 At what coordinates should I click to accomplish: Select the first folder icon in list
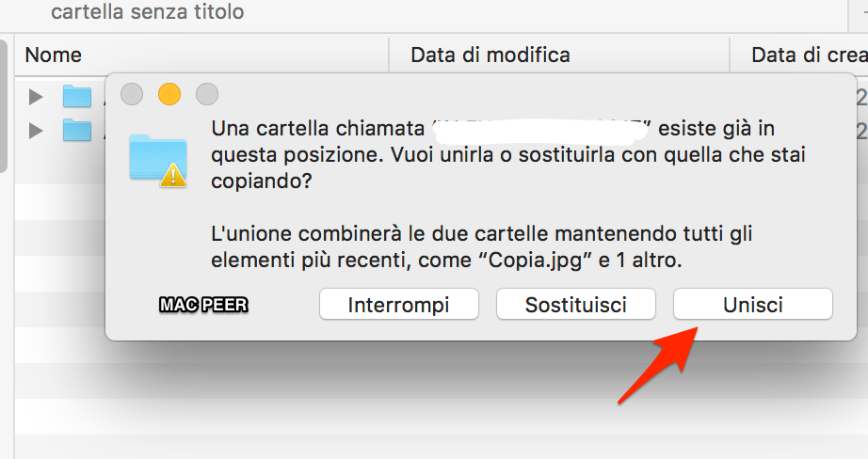click(77, 97)
